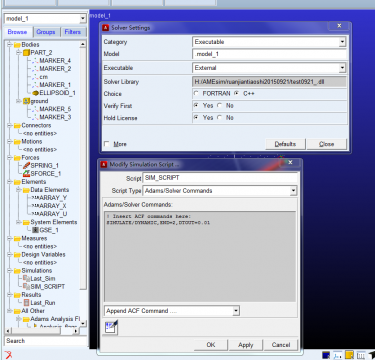Open the Script Type dropdown
Viewport: 375px width, 360px height.
tap(220, 191)
